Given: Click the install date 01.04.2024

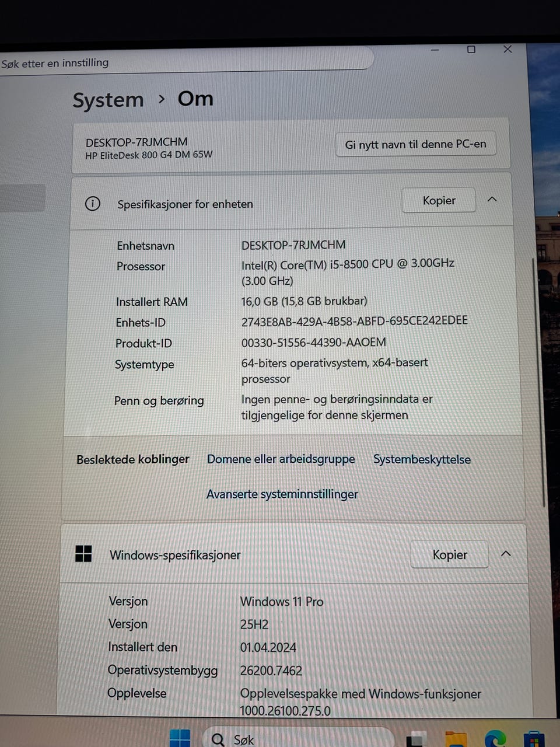Looking at the screenshot, I should click(x=268, y=647).
